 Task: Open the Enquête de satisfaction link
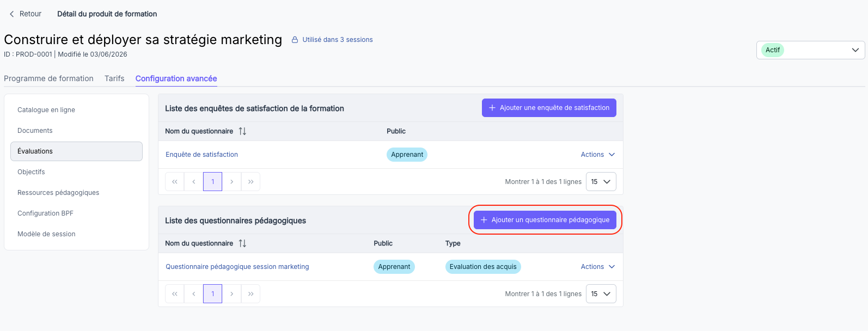[x=201, y=155]
